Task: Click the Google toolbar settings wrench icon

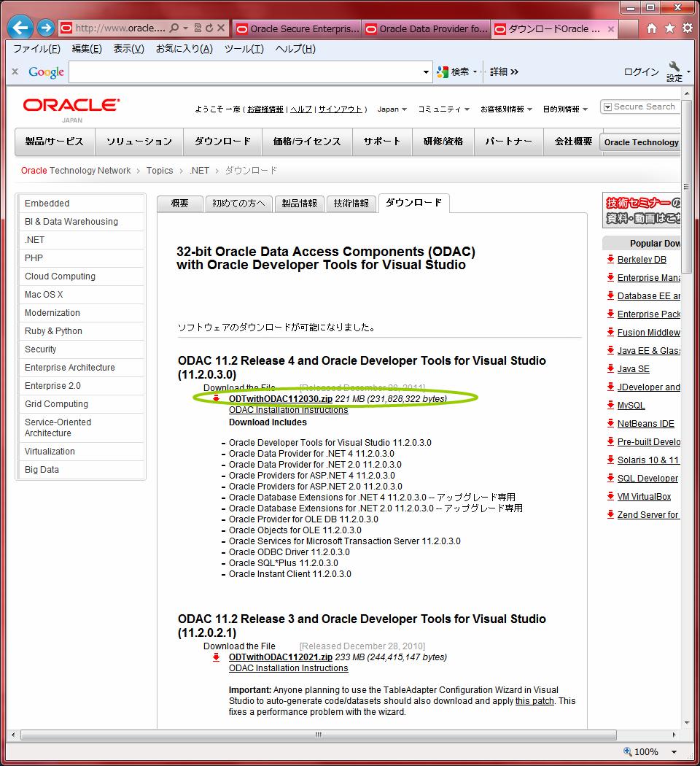Action: tap(674, 71)
